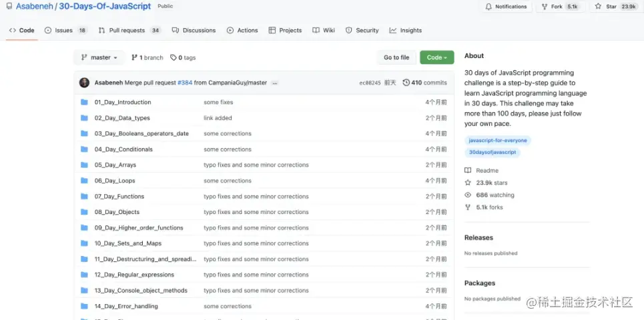View the 0 tags link
The image size is (644, 320).
click(x=183, y=58)
